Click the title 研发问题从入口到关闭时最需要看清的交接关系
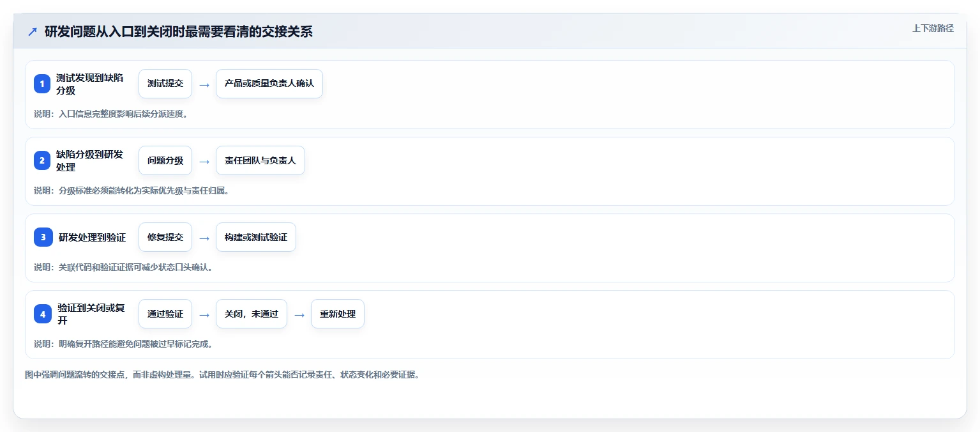 click(179, 32)
